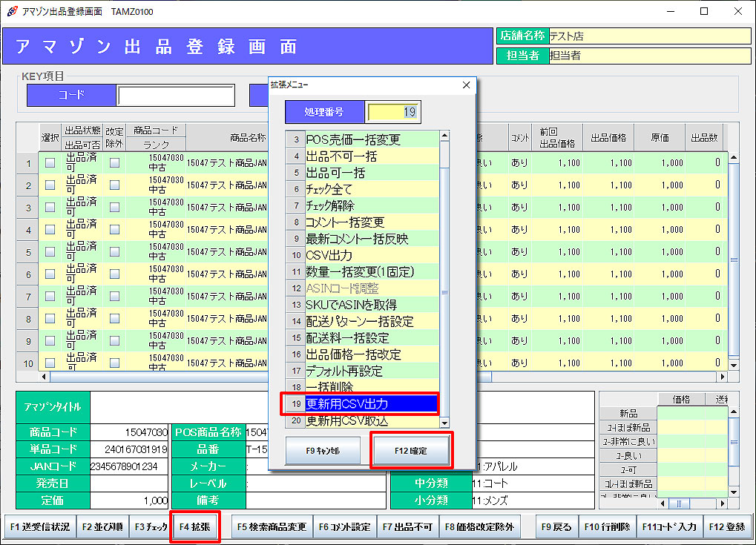Image resolution: width=756 pixels, height=545 pixels.
Task: Click the F4 拡張 toolbar button
Action: point(194,527)
